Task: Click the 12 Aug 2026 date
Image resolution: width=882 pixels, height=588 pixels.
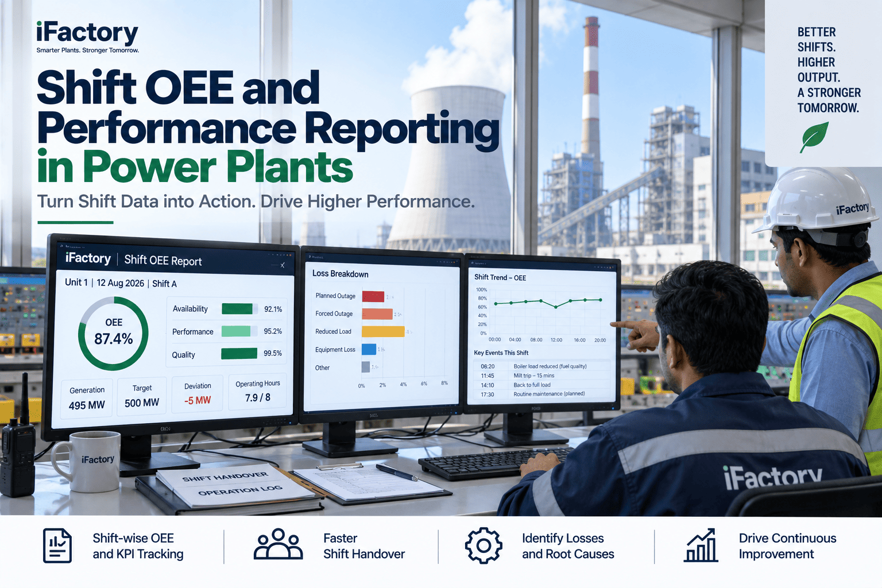Action: pyautogui.click(x=120, y=283)
